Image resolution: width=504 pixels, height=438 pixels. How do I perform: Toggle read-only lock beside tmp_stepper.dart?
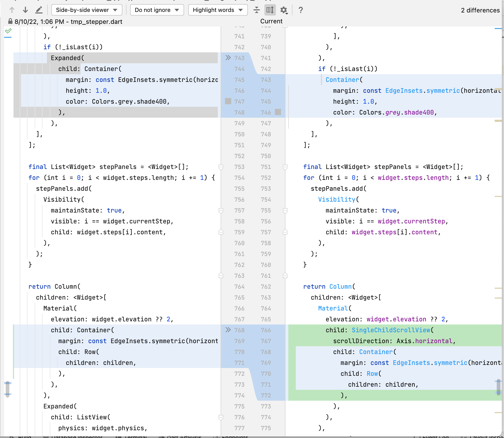click(10, 22)
